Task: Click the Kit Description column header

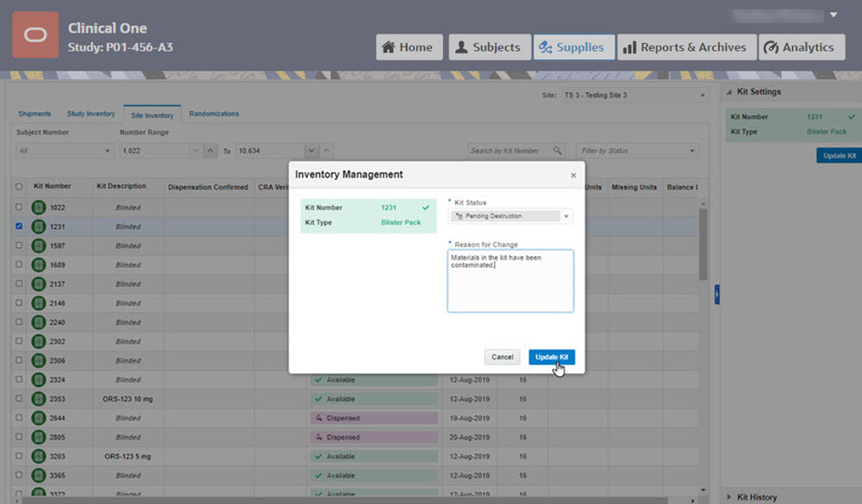Action: [x=122, y=186]
